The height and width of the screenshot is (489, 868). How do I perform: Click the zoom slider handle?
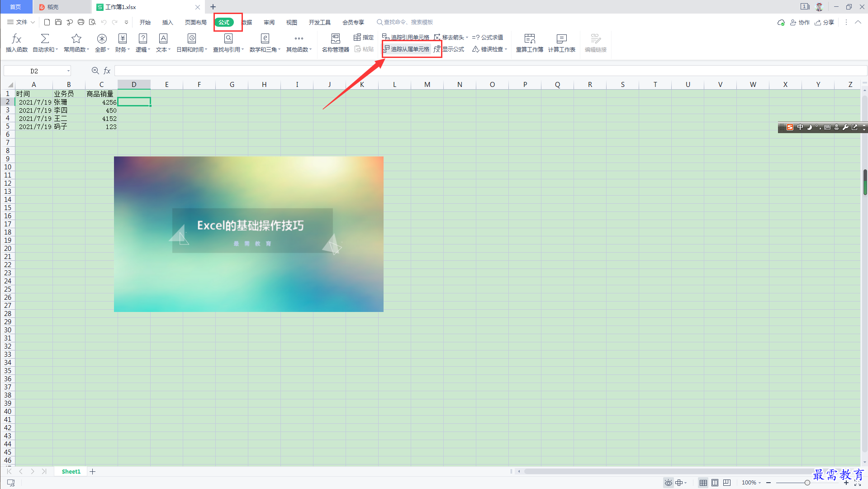[x=807, y=483]
